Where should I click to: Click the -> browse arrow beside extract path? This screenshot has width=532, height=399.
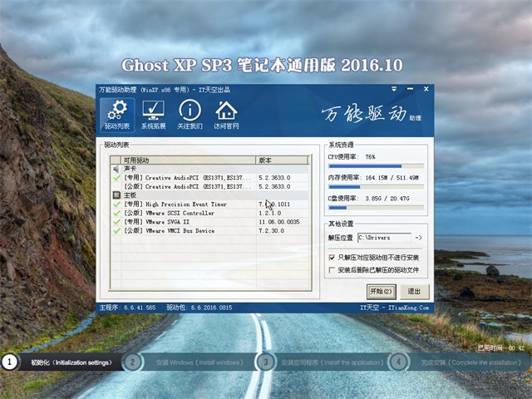[419, 238]
